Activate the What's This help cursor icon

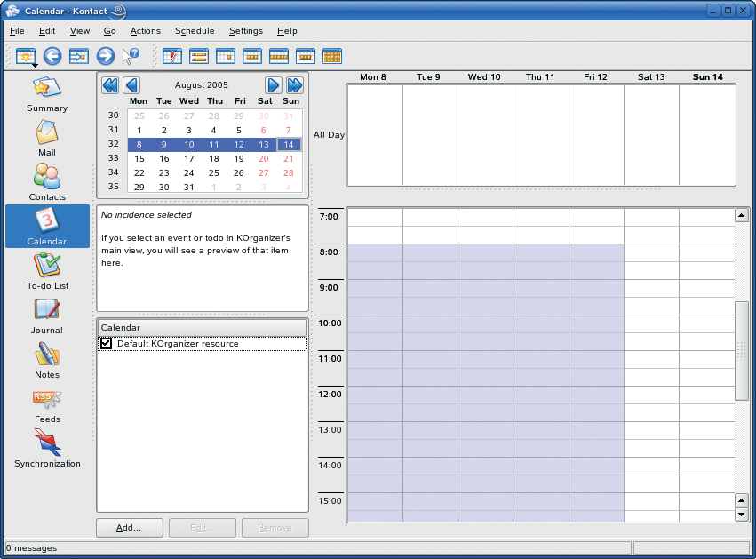click(x=131, y=56)
